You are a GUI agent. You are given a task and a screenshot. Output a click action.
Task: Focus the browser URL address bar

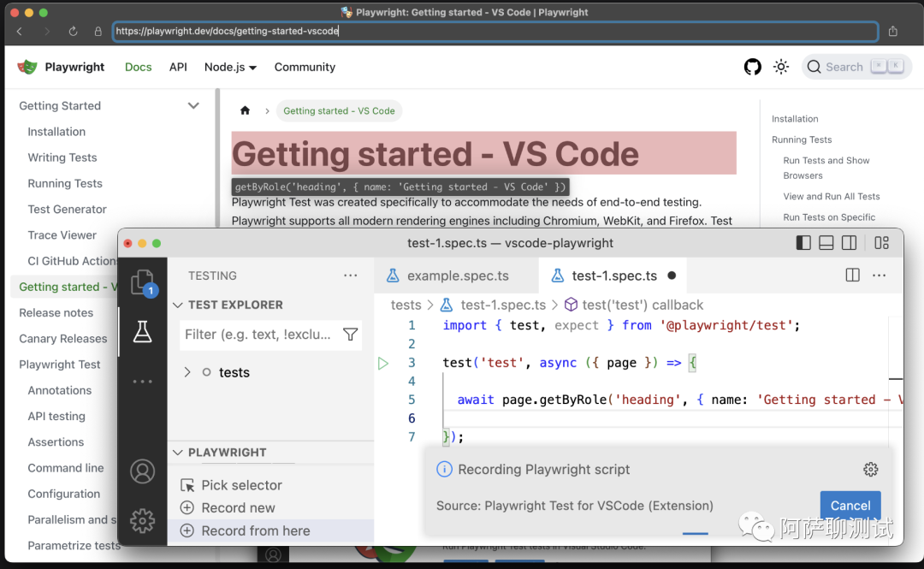click(495, 32)
